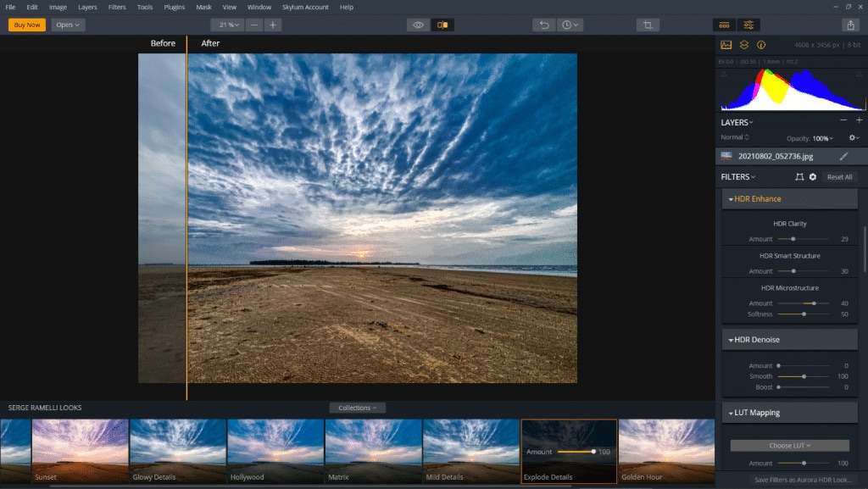The height and width of the screenshot is (489, 868).
Task: Click the After label above image
Action: pos(210,43)
